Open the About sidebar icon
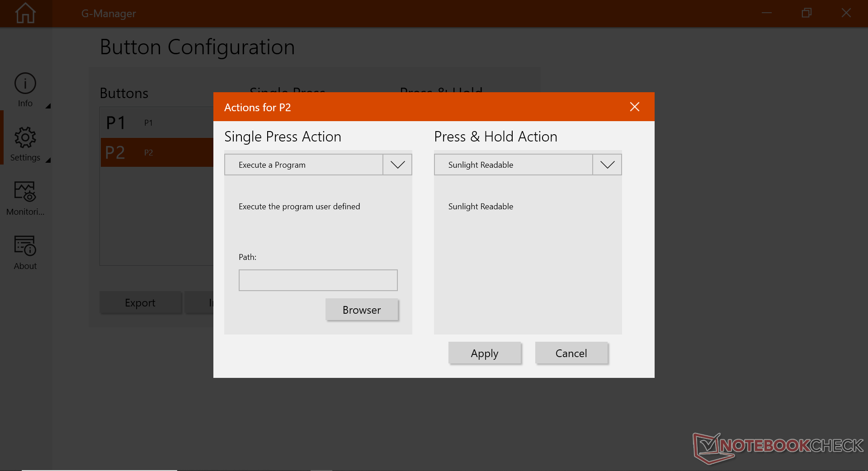868x471 pixels. pyautogui.click(x=25, y=246)
